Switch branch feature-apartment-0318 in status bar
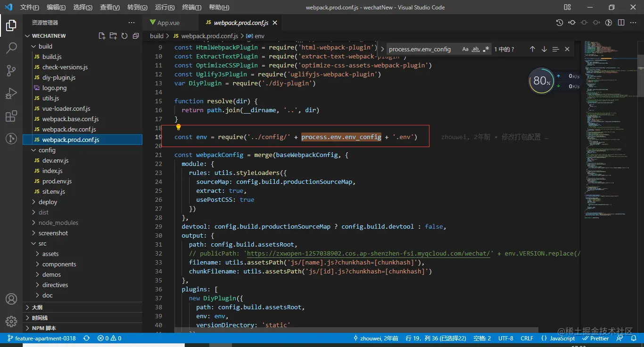This screenshot has height=347, width=644. [41, 338]
